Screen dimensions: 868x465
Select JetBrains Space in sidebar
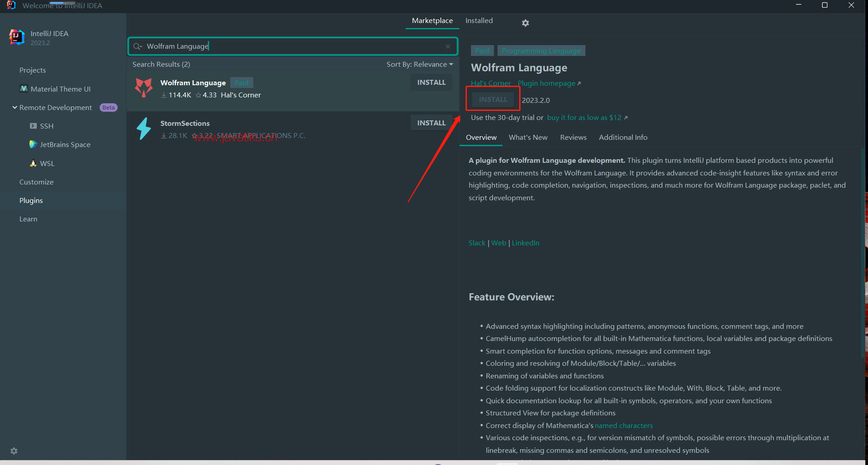[65, 145]
